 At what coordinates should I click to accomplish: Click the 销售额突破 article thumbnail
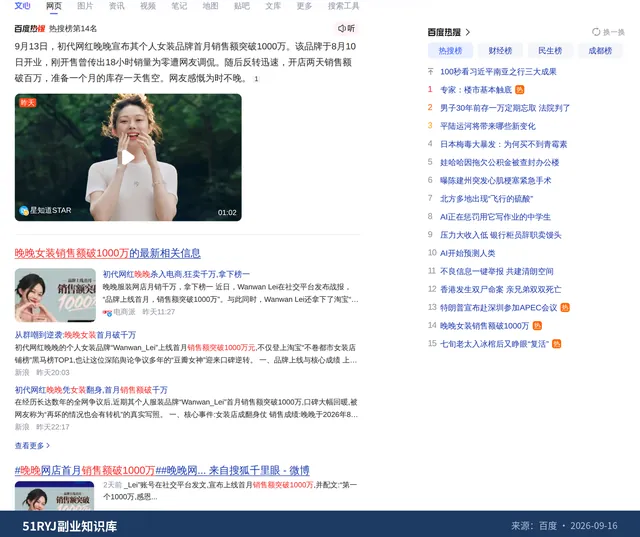55,295
